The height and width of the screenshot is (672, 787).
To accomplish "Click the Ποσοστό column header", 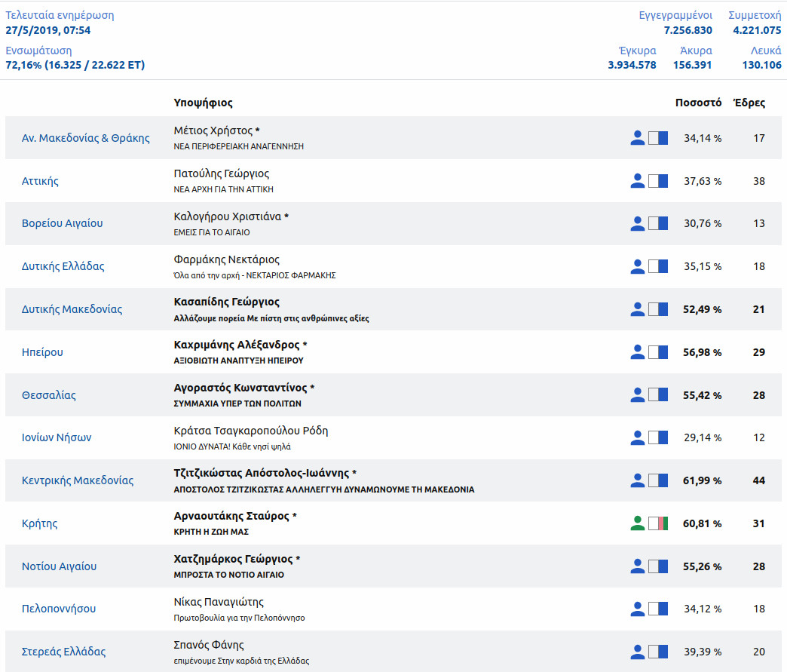I will pyautogui.click(x=698, y=103).
